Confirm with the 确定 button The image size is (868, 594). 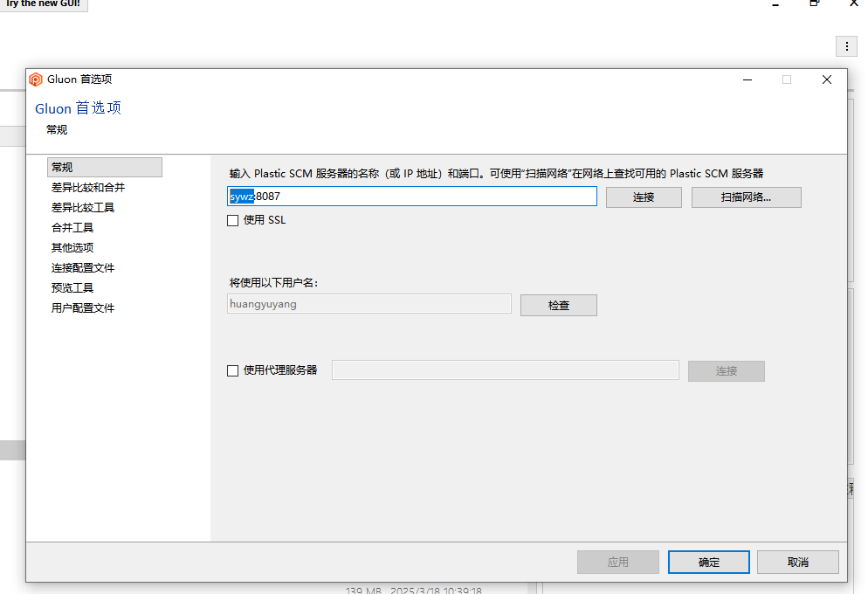click(708, 562)
